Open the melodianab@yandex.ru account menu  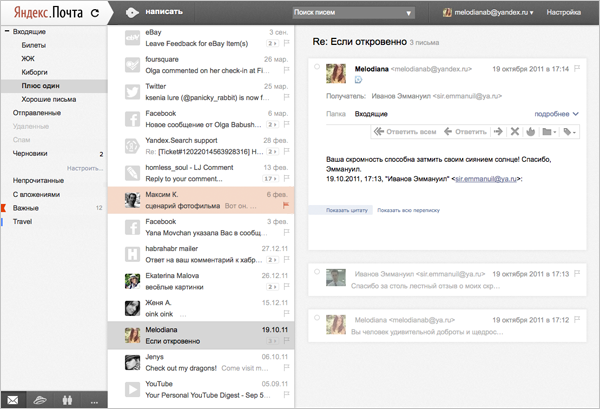pos(488,13)
